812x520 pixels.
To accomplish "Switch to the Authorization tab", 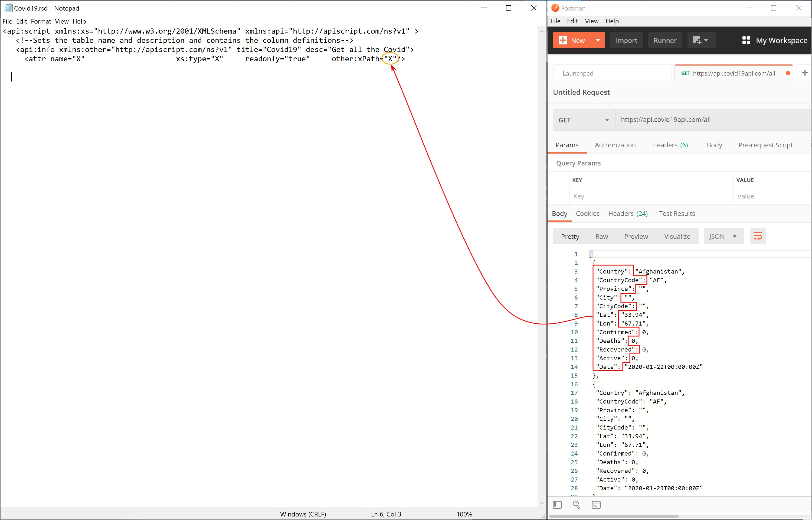I will [615, 145].
